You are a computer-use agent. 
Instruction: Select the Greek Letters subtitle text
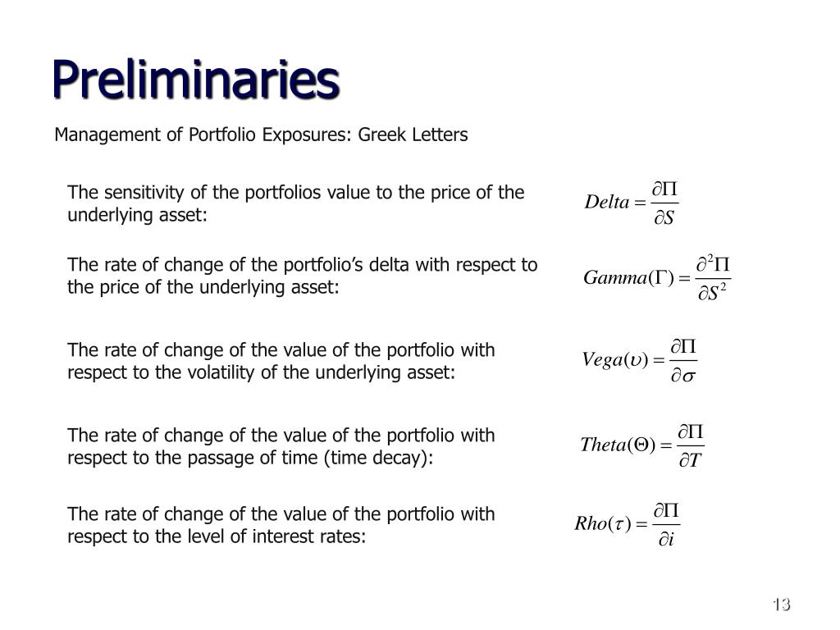pos(261,135)
